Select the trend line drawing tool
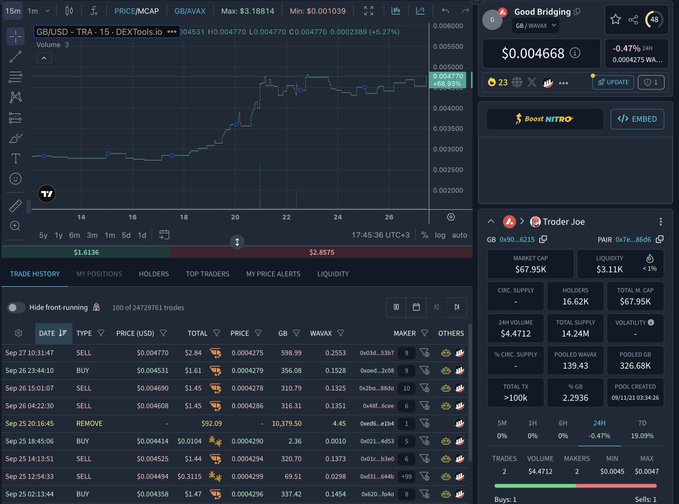Screen dimensions: 679x504 pos(16,57)
